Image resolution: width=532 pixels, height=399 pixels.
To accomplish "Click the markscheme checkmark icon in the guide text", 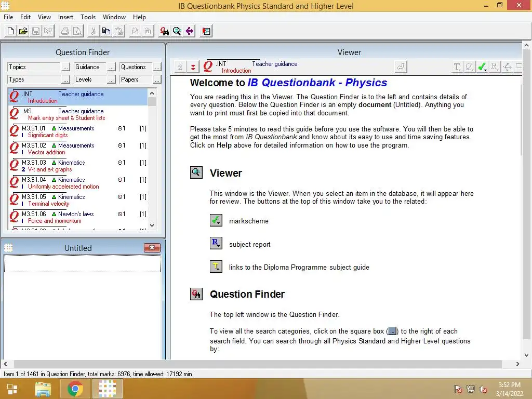I will tap(216, 220).
